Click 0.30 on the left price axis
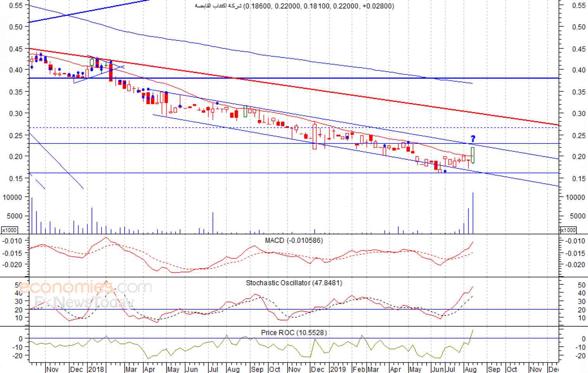Screen dimensions: 588x373 tap(16, 113)
